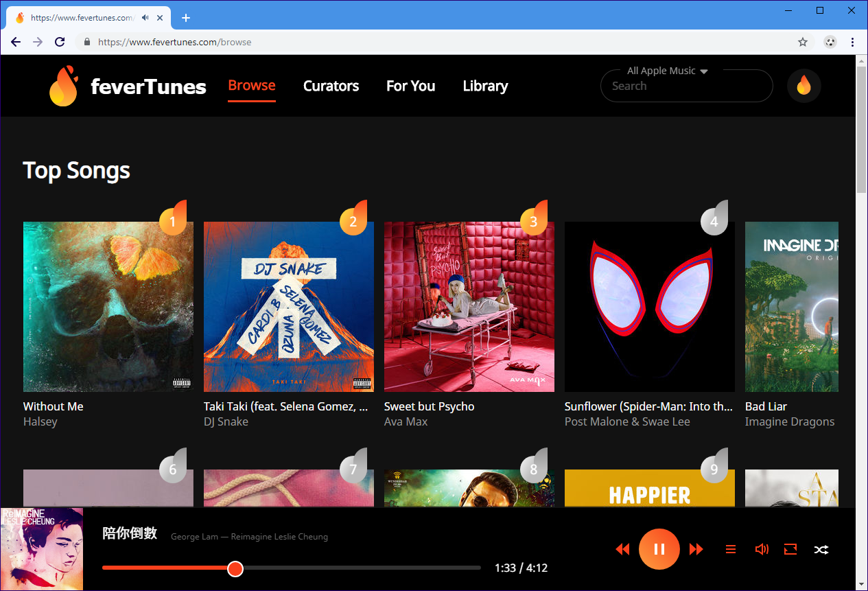Click the now-playing Reimagine Leslie Cheung artwork

click(42, 549)
